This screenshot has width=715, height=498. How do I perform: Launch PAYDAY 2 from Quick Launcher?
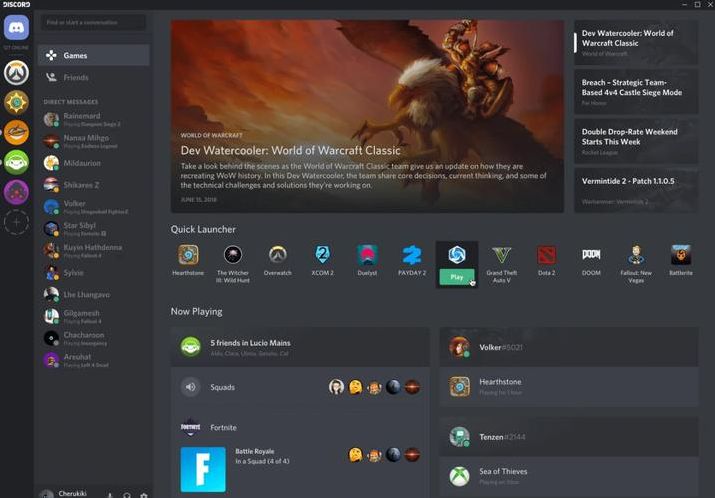pyautogui.click(x=412, y=255)
